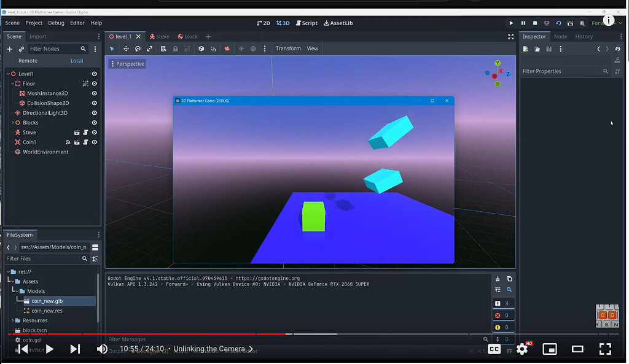Viewport: 629px width, 364px height.
Task: Select the Move mode tool
Action: pyautogui.click(x=127, y=48)
